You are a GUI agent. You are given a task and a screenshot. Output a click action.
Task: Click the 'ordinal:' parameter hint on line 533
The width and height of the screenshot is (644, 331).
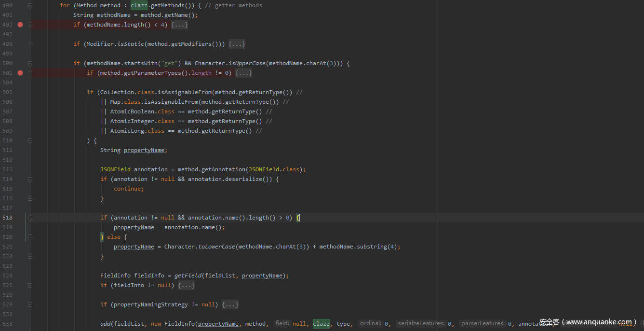point(371,323)
